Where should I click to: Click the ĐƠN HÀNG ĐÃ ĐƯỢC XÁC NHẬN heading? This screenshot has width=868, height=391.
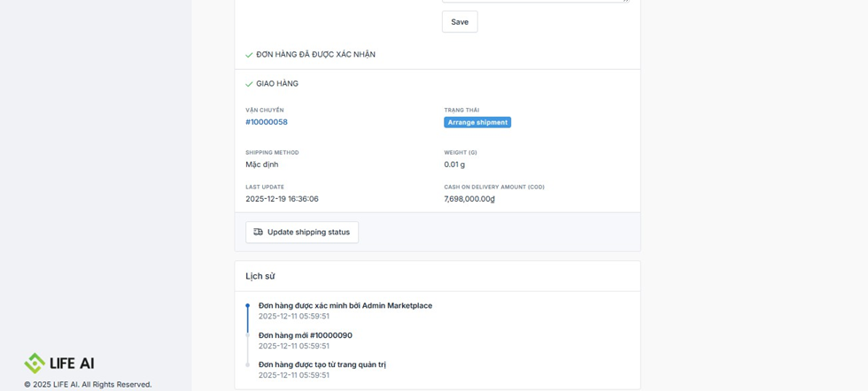tap(315, 55)
